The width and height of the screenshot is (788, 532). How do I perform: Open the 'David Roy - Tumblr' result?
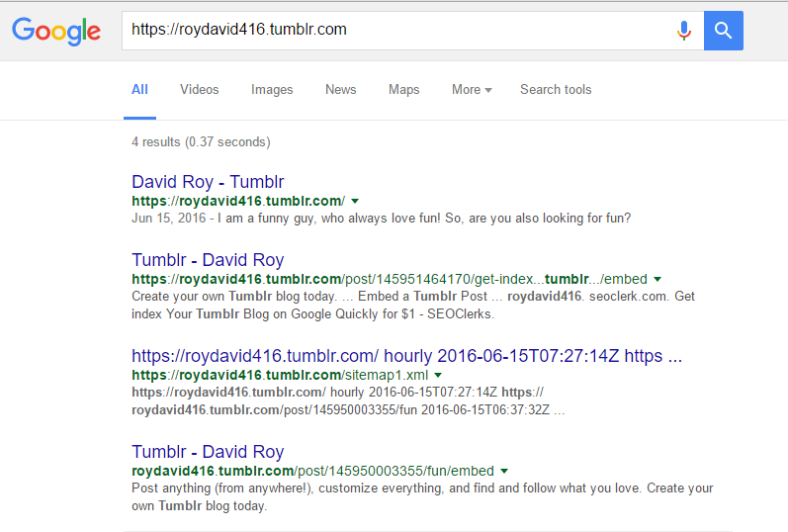pos(208,182)
